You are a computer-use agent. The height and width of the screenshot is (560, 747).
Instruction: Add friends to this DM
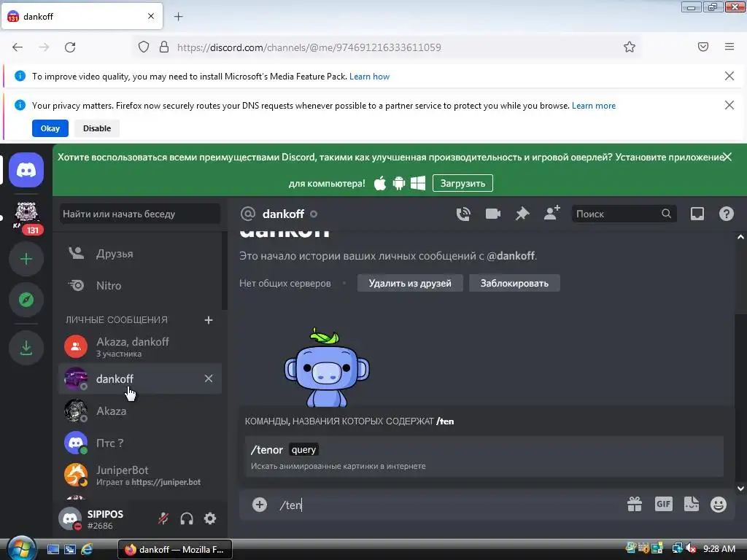[x=551, y=213]
